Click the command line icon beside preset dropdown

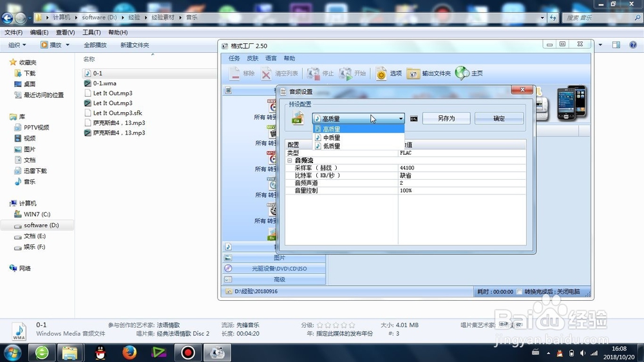[x=413, y=119]
